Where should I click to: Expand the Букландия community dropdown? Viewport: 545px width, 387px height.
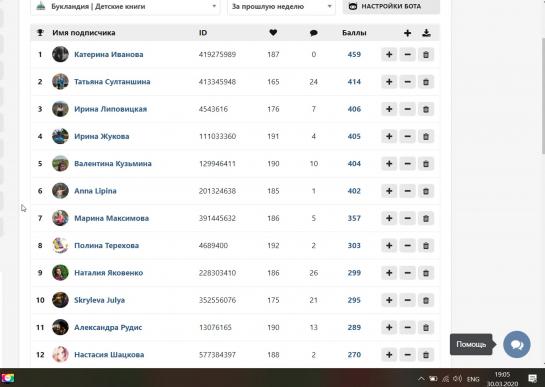click(x=125, y=7)
